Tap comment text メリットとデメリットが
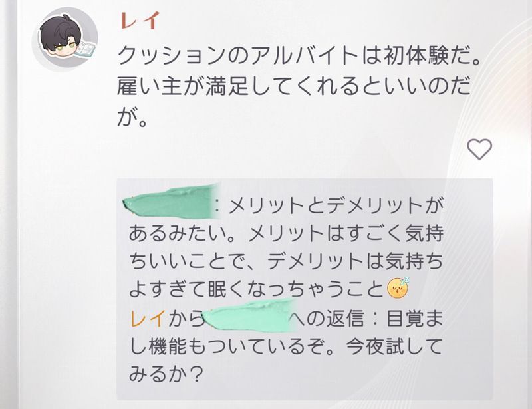Image resolution: width=532 pixels, height=409 pixels. [336, 205]
